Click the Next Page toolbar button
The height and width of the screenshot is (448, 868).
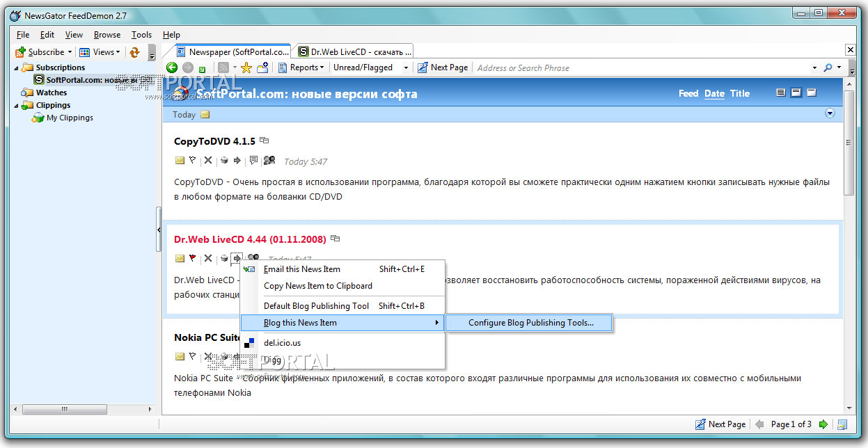[x=443, y=67]
